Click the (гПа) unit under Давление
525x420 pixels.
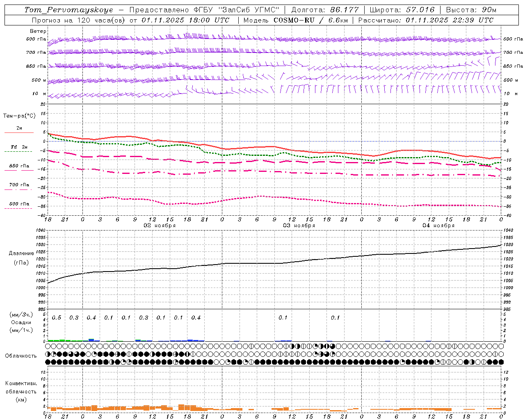coord(21,262)
